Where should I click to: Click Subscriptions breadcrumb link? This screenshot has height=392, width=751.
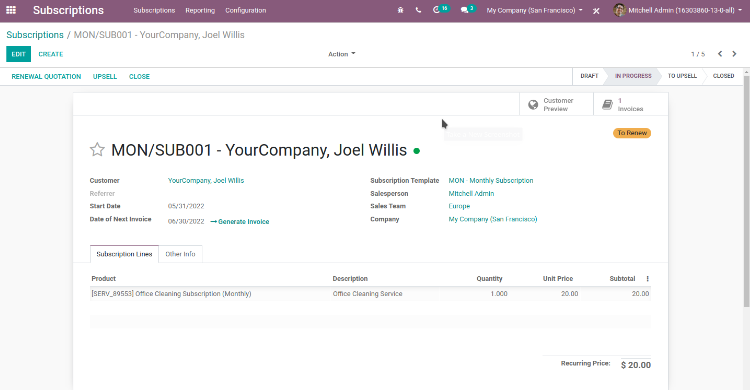[35, 35]
